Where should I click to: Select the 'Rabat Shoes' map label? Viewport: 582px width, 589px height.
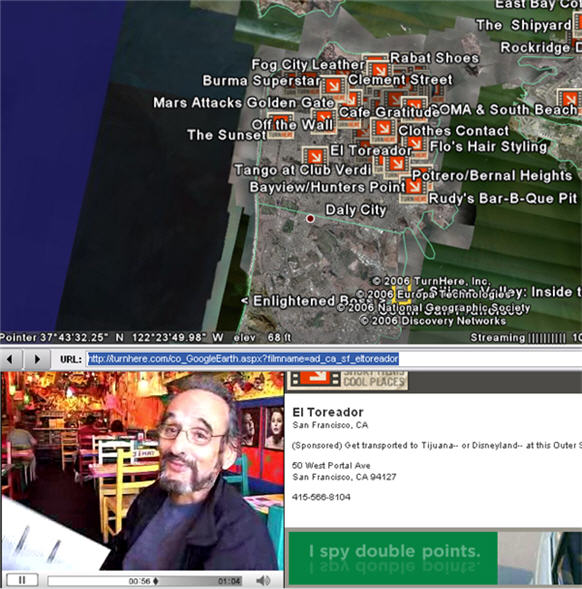coord(435,58)
